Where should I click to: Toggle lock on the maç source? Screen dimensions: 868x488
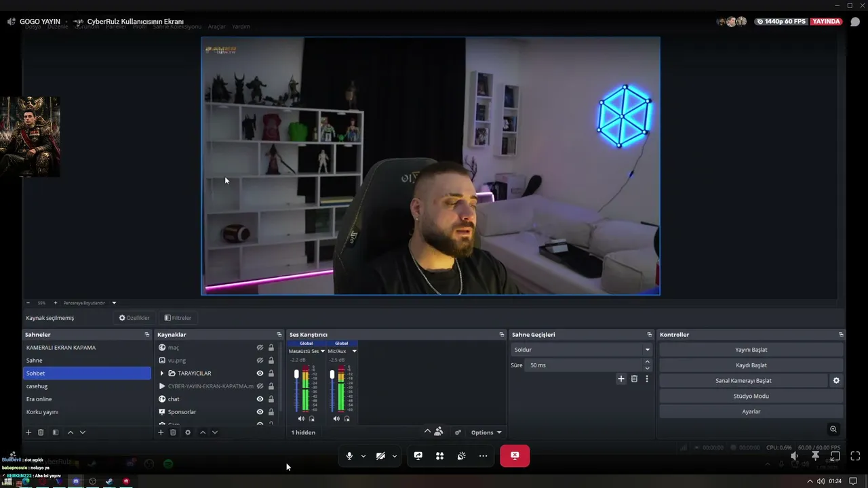(x=271, y=348)
